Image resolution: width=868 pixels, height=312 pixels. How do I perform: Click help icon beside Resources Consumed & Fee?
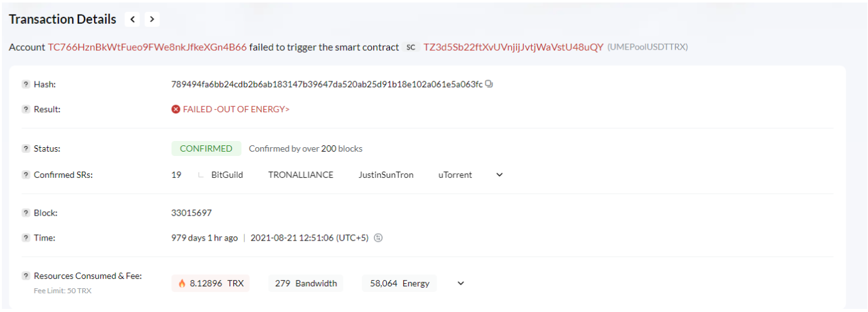26,276
